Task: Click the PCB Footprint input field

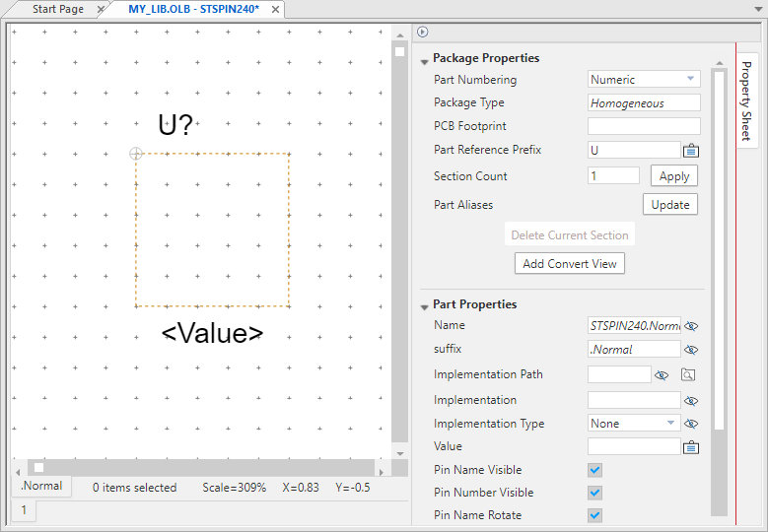Action: click(644, 126)
